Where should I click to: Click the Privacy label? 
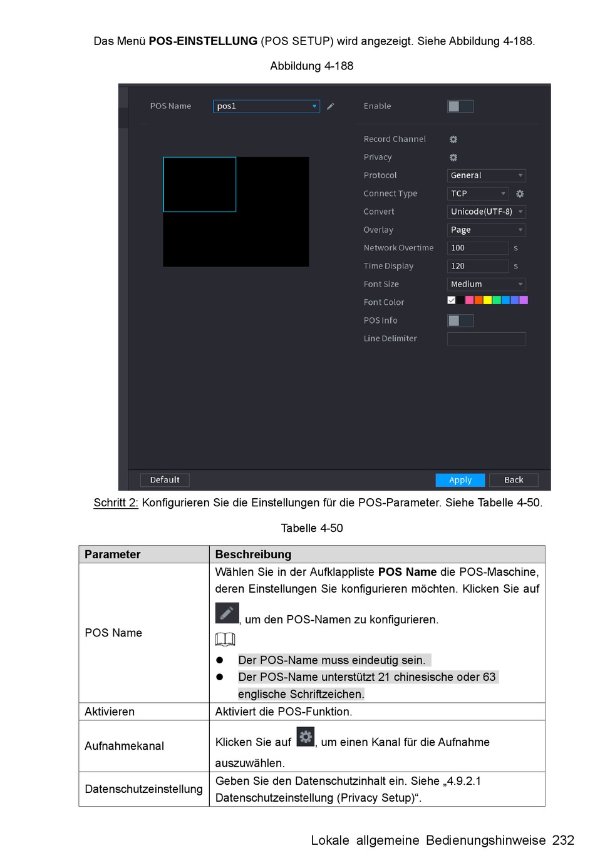pyautogui.click(x=378, y=157)
